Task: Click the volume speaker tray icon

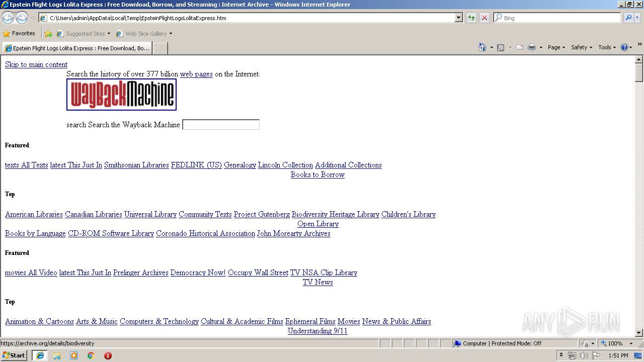Action: coord(584,355)
